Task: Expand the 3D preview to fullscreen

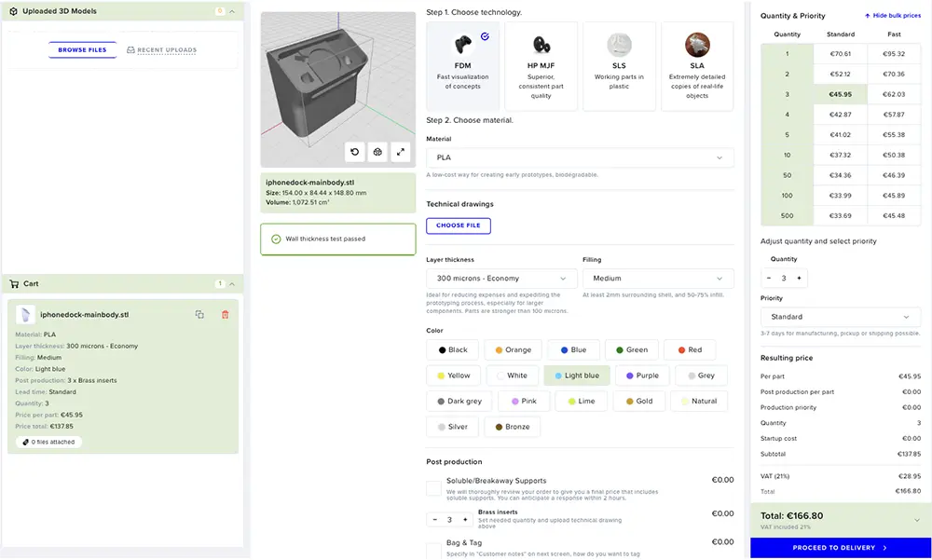Action: pos(401,152)
